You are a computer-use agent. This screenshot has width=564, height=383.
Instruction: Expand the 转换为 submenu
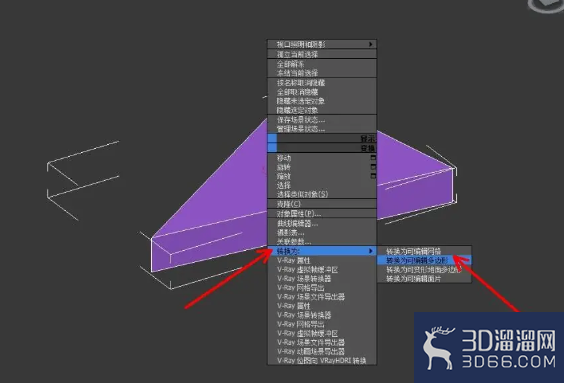322,251
